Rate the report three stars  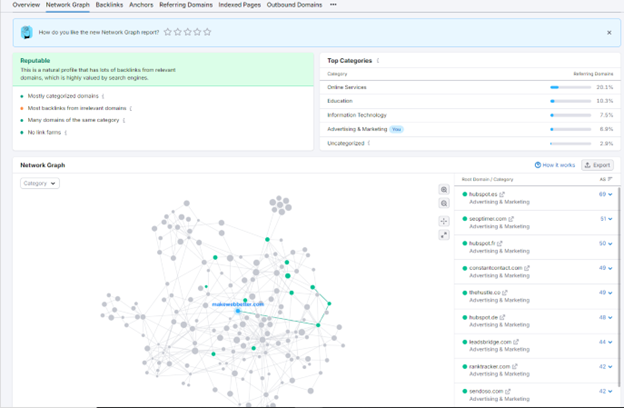coord(187,32)
